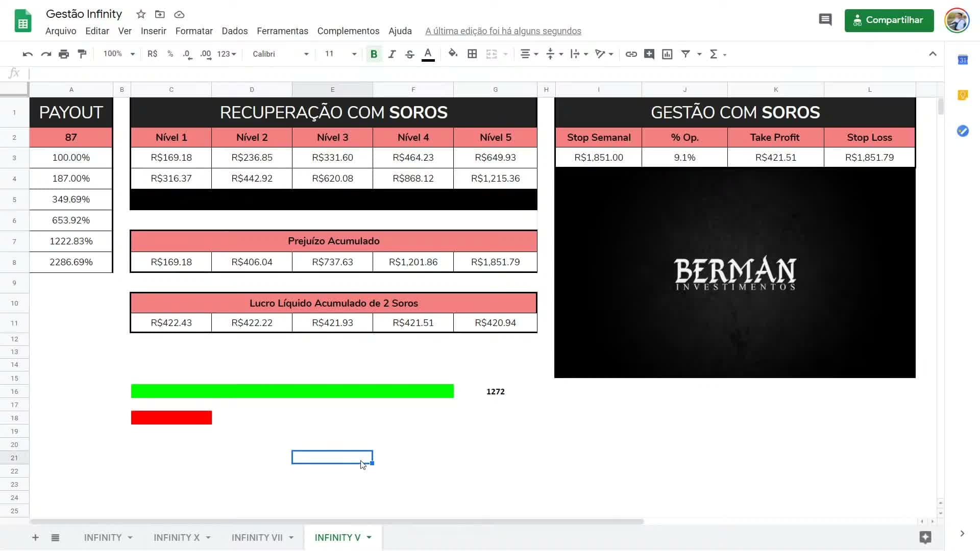The image size is (980, 551).
Task: Switch to the INFINITY sheet tab
Action: 103,537
